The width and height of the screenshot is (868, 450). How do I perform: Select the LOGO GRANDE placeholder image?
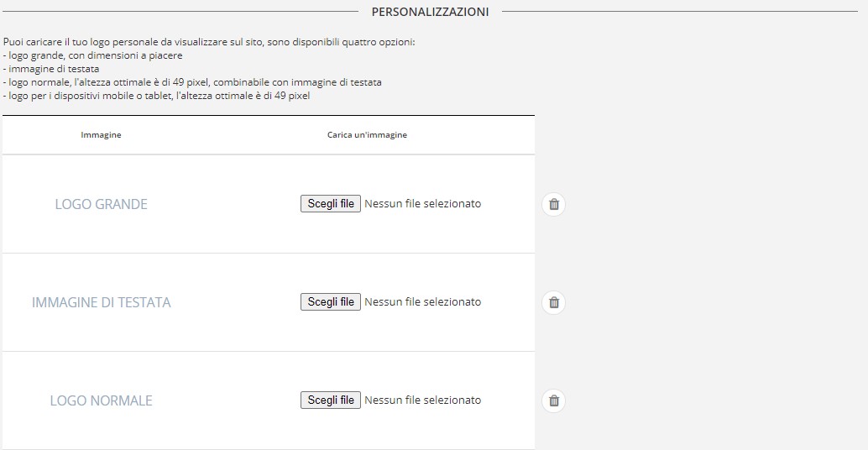tap(101, 204)
